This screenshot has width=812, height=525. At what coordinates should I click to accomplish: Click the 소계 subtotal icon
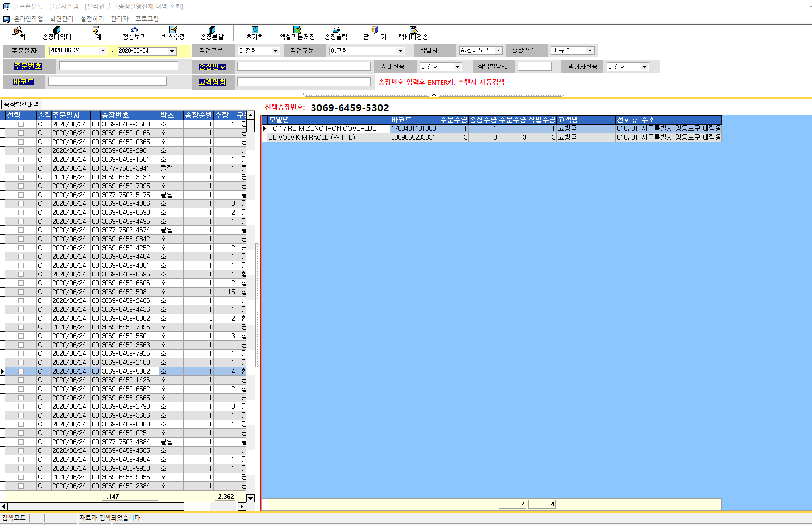click(x=95, y=33)
